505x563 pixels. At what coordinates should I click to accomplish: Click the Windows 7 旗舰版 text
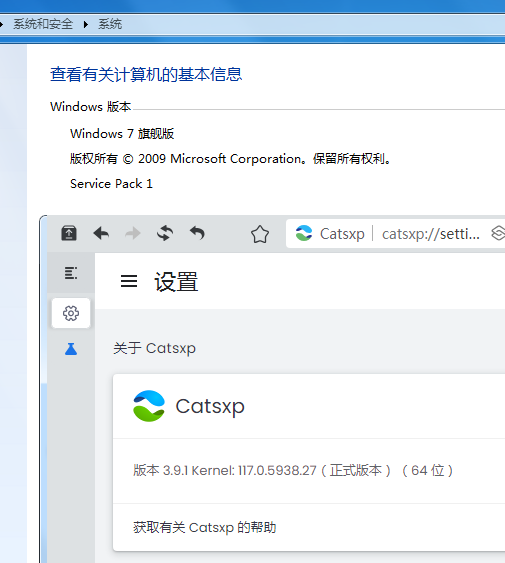tap(122, 134)
